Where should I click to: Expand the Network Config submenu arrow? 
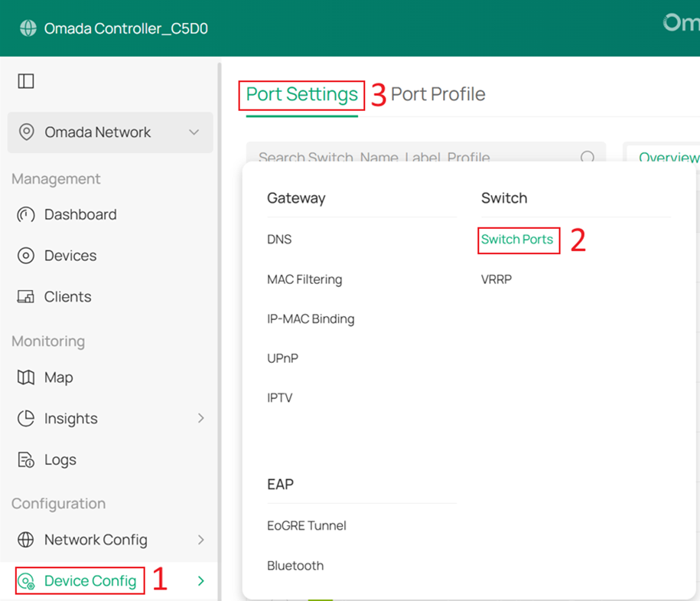[x=201, y=540]
